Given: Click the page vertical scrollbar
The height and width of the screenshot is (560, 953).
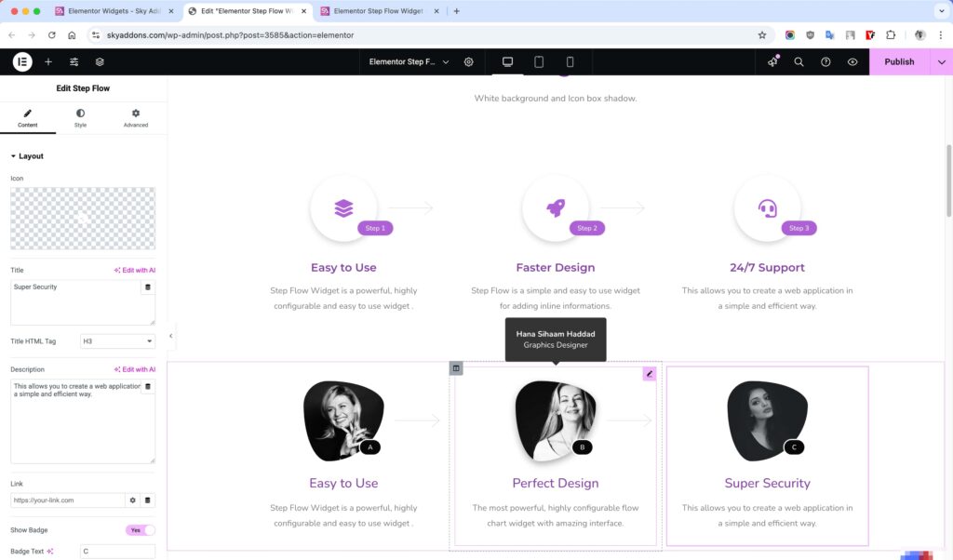Looking at the screenshot, I should tap(948, 180).
